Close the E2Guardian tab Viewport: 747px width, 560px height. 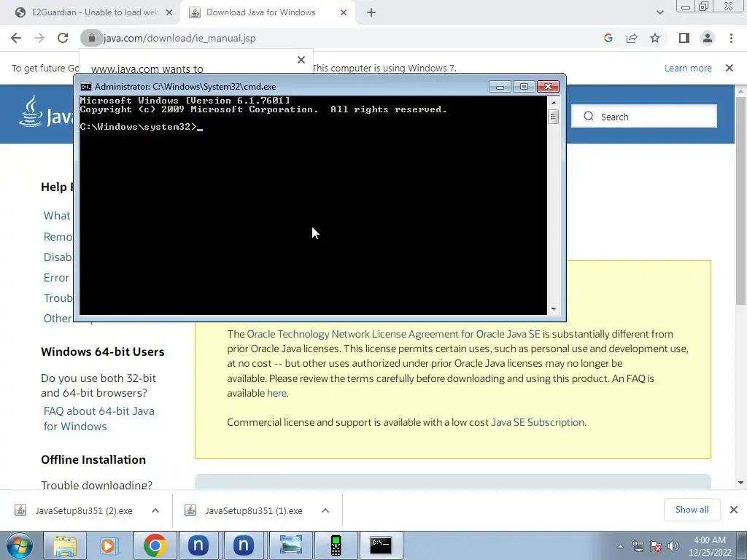(x=169, y=13)
